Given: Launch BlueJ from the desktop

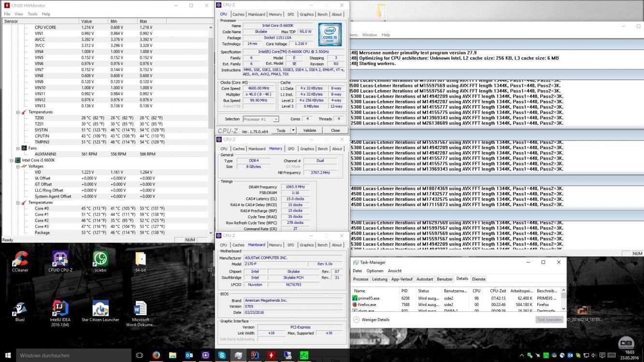Looking at the screenshot, I should click(x=20, y=311).
